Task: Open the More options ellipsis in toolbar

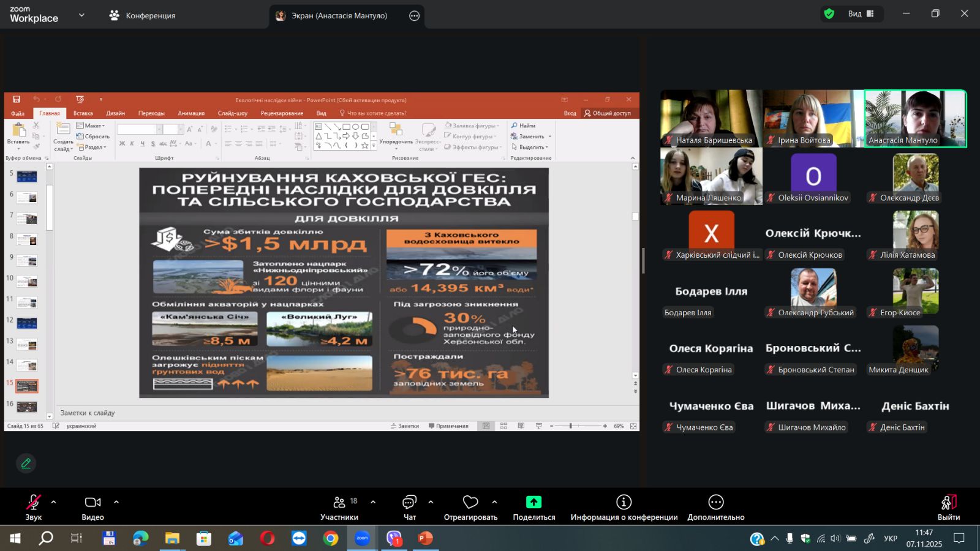Action: point(715,503)
